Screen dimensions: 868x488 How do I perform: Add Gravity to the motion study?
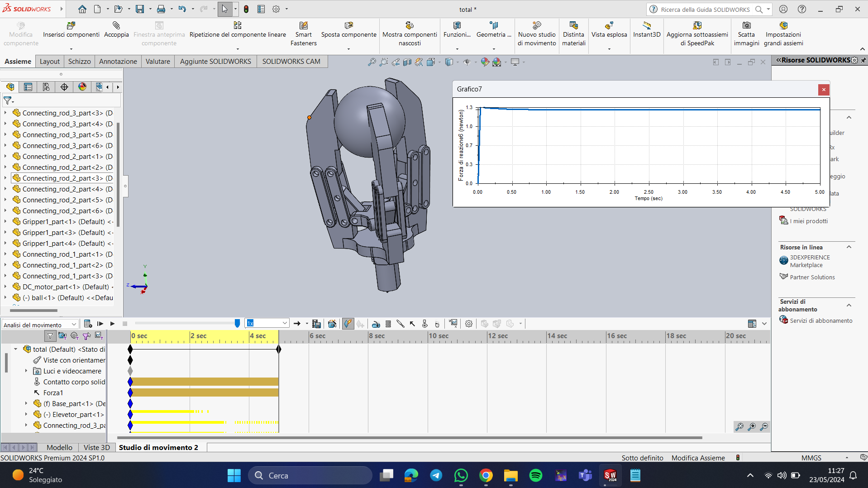tap(437, 324)
